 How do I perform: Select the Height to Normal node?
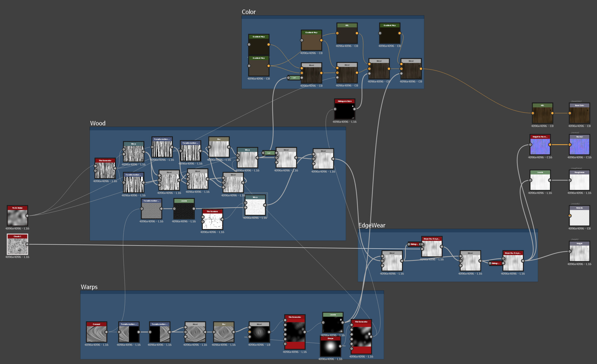coord(540,145)
